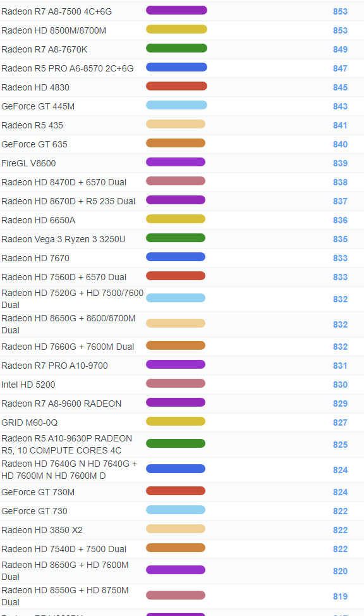The image size is (364, 616).
Task: Click score 845 in Radeon HD 4830 row
Action: point(340,87)
